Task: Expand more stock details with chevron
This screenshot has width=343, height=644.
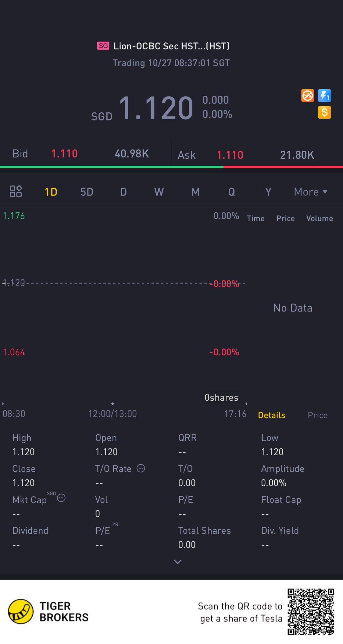Action: click(x=177, y=562)
